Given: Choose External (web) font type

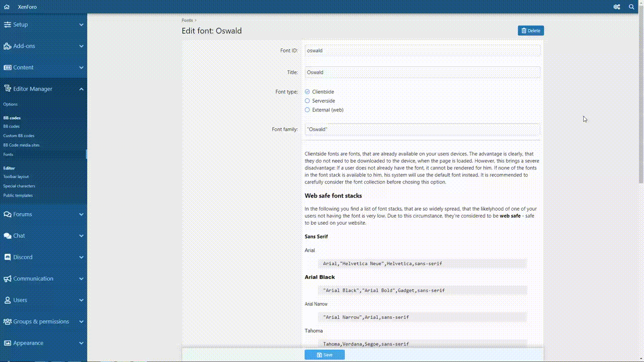Looking at the screenshot, I should tap(307, 110).
